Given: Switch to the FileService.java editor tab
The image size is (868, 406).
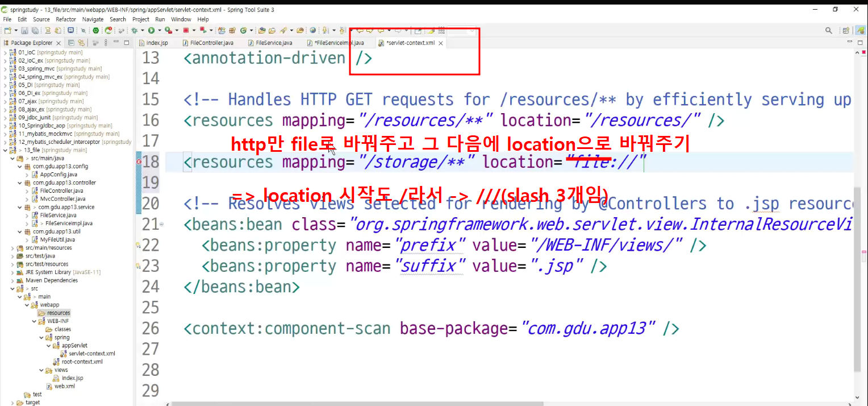Looking at the screenshot, I should [270, 43].
